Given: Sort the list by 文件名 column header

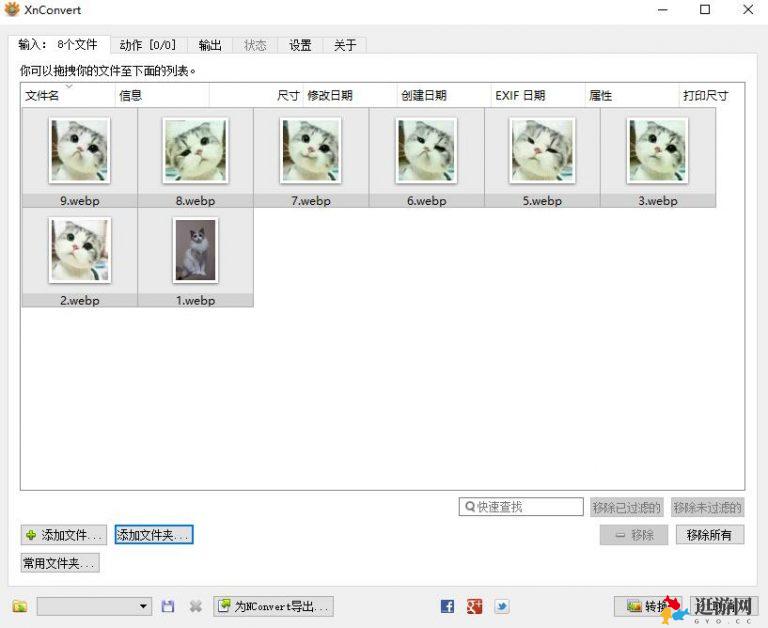Looking at the screenshot, I should 42,96.
